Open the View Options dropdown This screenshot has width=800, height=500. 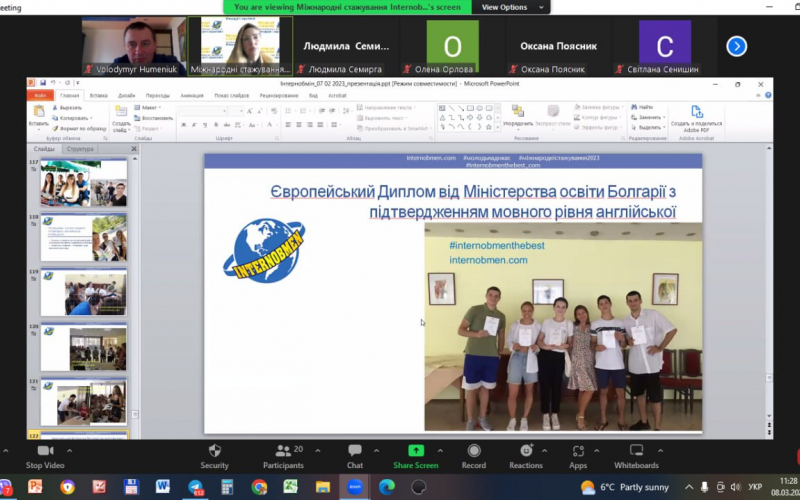click(x=512, y=7)
